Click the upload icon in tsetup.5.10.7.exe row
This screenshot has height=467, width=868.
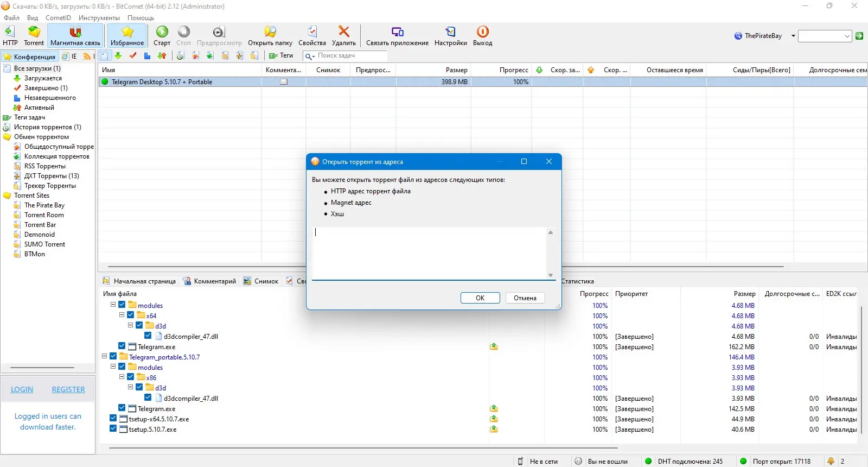(494, 429)
